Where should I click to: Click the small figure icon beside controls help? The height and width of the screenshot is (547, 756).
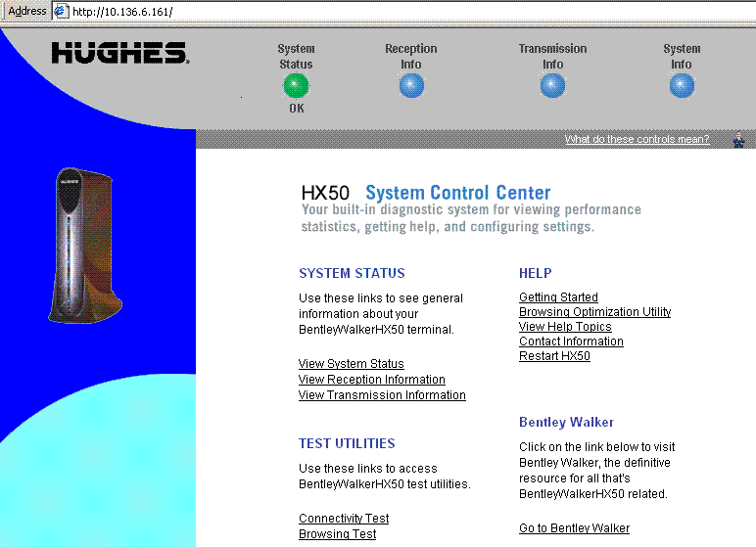[738, 140]
